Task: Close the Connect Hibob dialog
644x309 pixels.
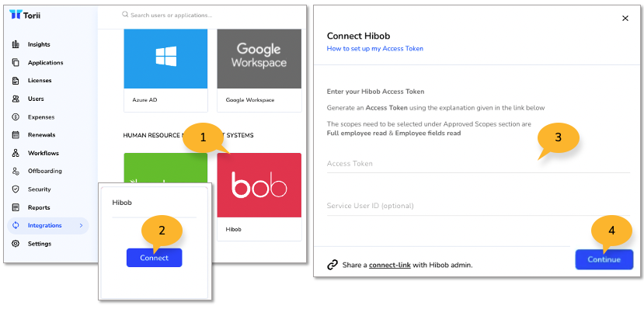Action: (x=625, y=19)
